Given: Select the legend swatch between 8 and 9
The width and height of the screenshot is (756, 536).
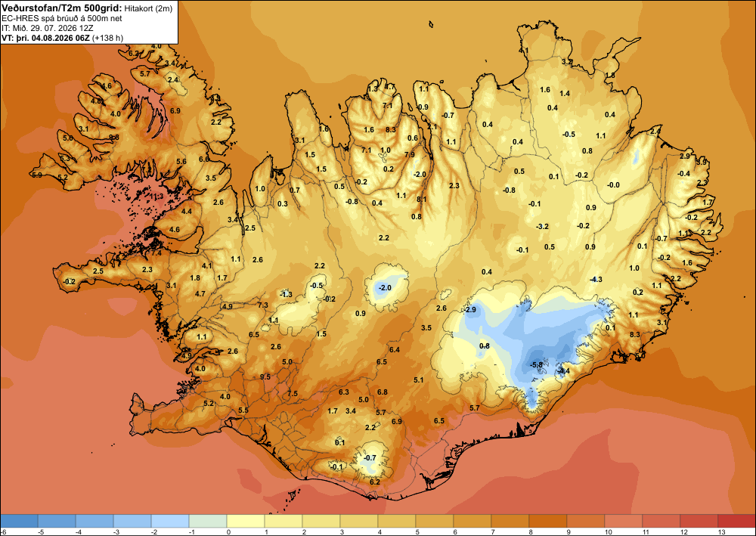Looking at the screenshot, I should point(547,521).
